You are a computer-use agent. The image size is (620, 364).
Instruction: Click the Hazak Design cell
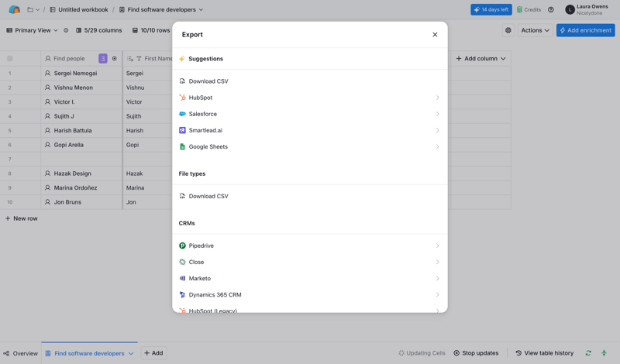coord(81,173)
